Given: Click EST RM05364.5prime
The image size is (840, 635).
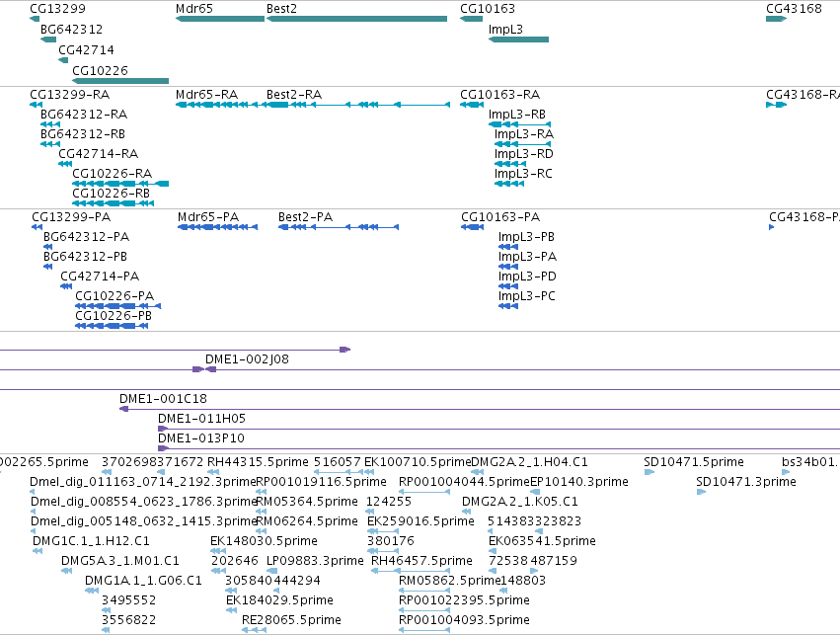Looking at the screenshot, I should click(261, 512).
